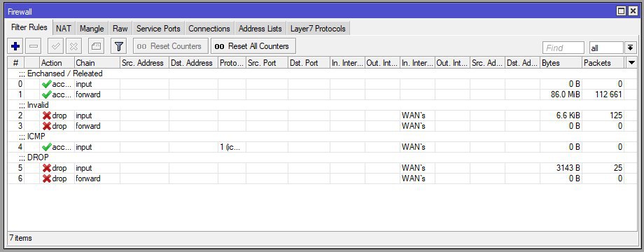Sort by the Chain column header
644x252 pixels.
coord(97,63)
